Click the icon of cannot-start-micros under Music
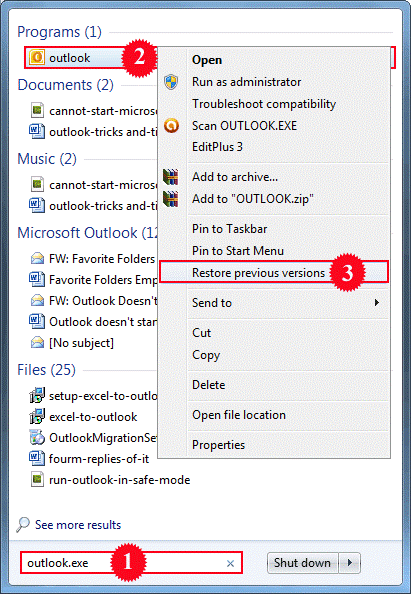 click(37, 184)
